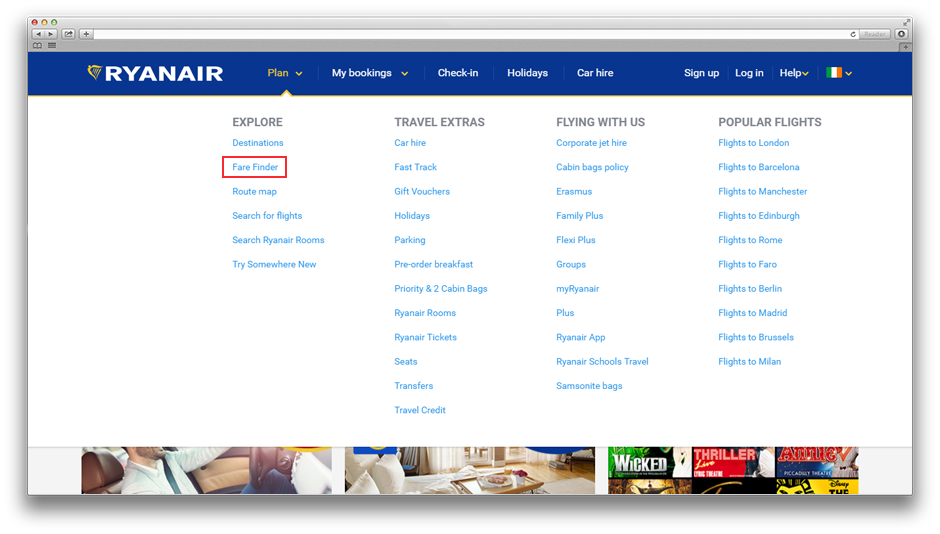Select Flights to Barcelona
The image size is (940, 534).
tap(758, 167)
